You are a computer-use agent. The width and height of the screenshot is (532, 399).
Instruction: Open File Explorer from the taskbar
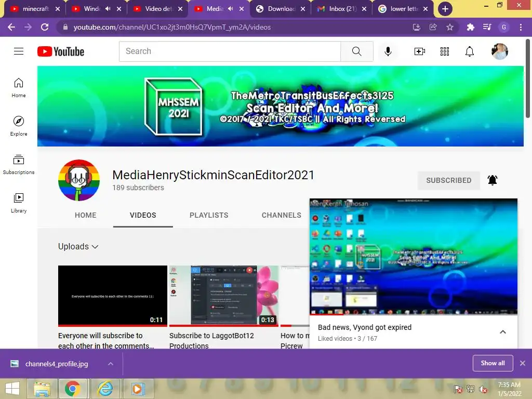42,389
